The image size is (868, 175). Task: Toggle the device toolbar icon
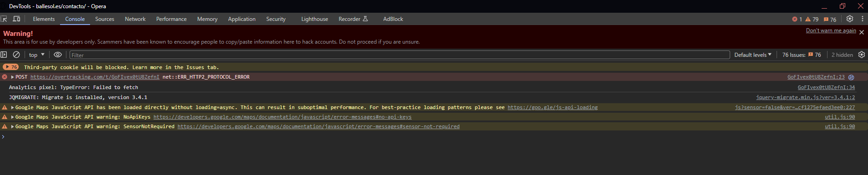click(x=16, y=19)
